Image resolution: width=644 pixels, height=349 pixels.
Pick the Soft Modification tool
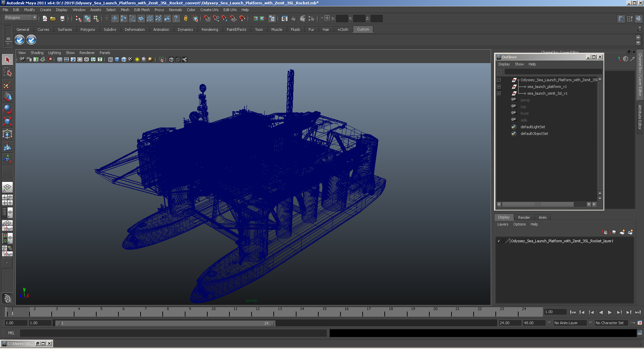(x=7, y=146)
